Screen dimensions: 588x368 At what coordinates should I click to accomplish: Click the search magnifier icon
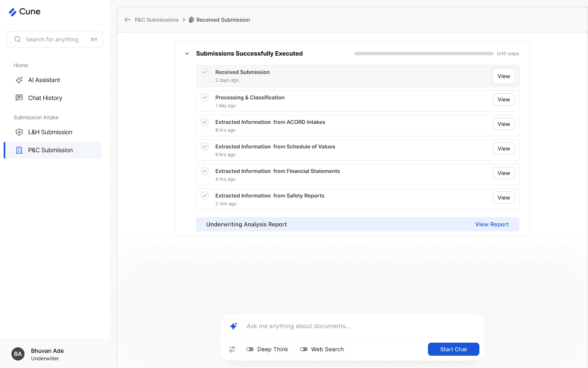(18, 39)
